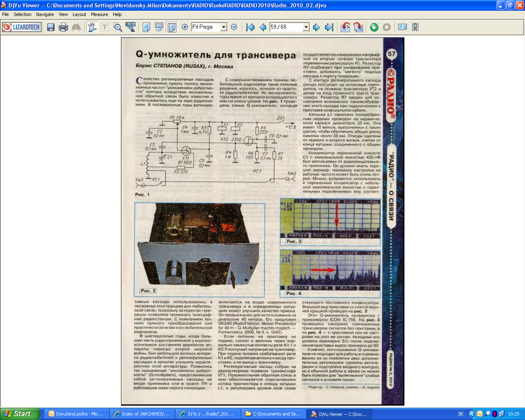
Task: Switch to Doručená pošta taskbar window
Action: point(77,414)
